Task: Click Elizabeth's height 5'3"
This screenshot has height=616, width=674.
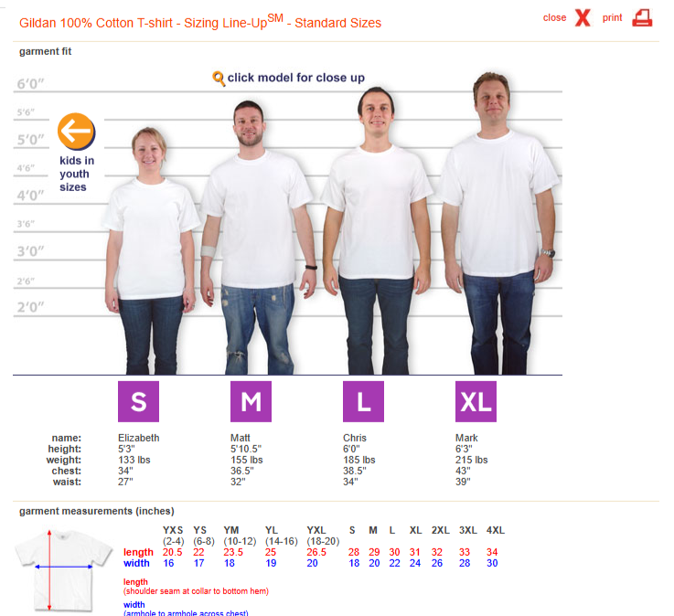Action: (x=126, y=449)
